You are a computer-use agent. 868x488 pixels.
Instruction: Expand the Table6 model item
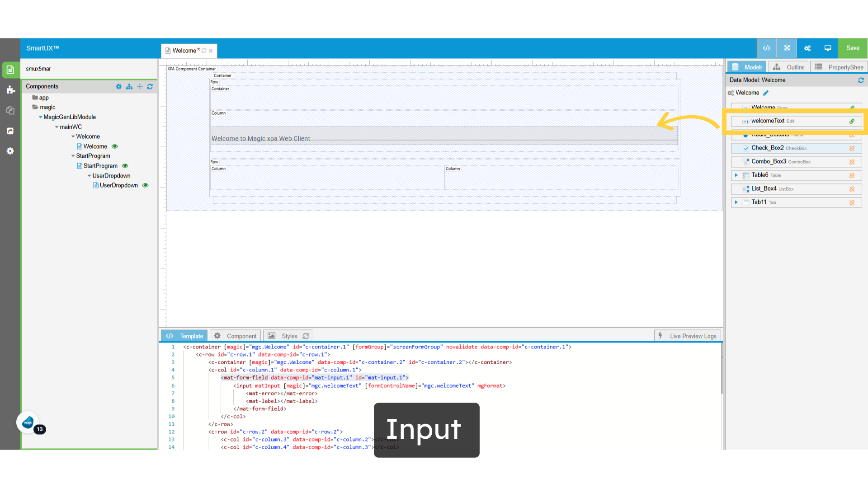click(x=736, y=175)
